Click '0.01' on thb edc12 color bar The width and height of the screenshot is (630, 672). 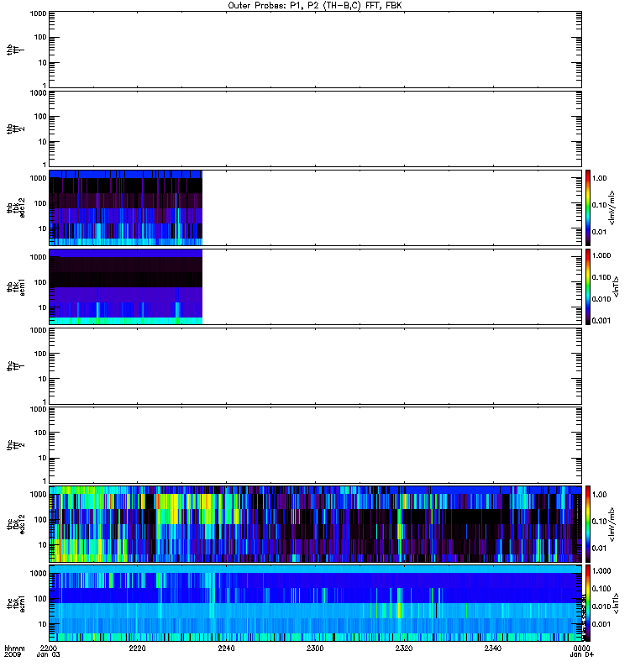coord(599,232)
